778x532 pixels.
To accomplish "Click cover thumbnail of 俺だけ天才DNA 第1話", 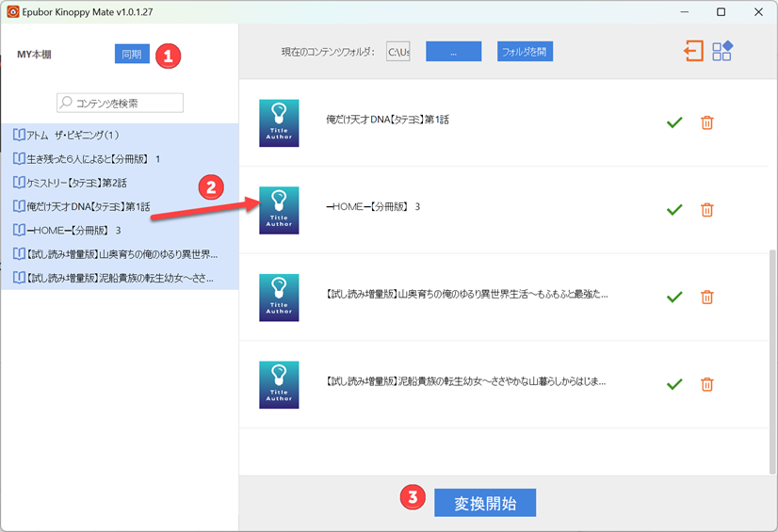I will click(x=279, y=123).
